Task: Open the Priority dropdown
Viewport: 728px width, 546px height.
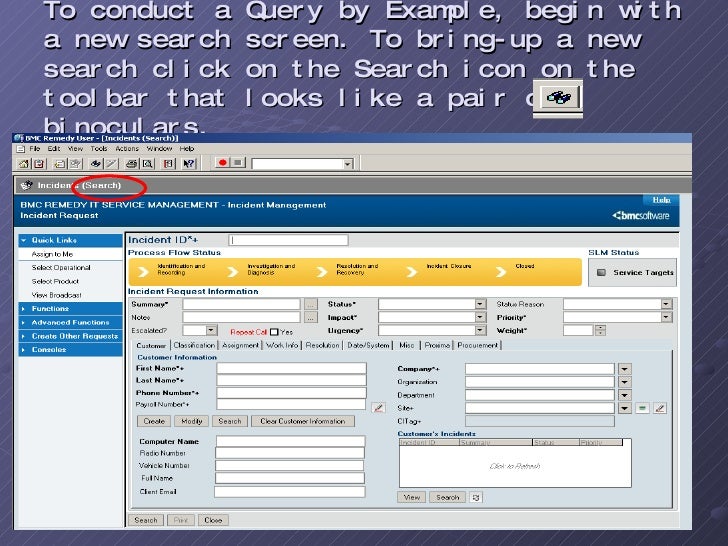Action: (666, 317)
